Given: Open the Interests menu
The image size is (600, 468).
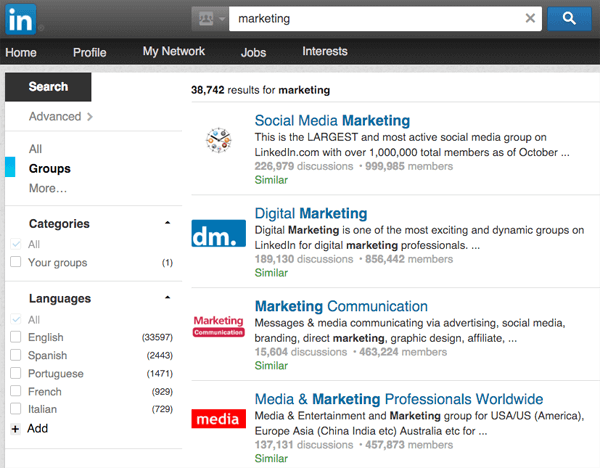Looking at the screenshot, I should pos(325,51).
